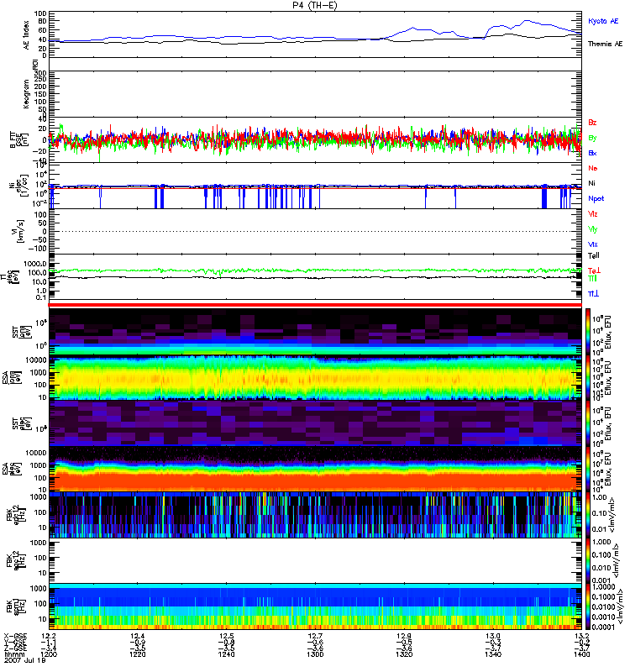Select the black Tell temperature legend label

point(594,256)
